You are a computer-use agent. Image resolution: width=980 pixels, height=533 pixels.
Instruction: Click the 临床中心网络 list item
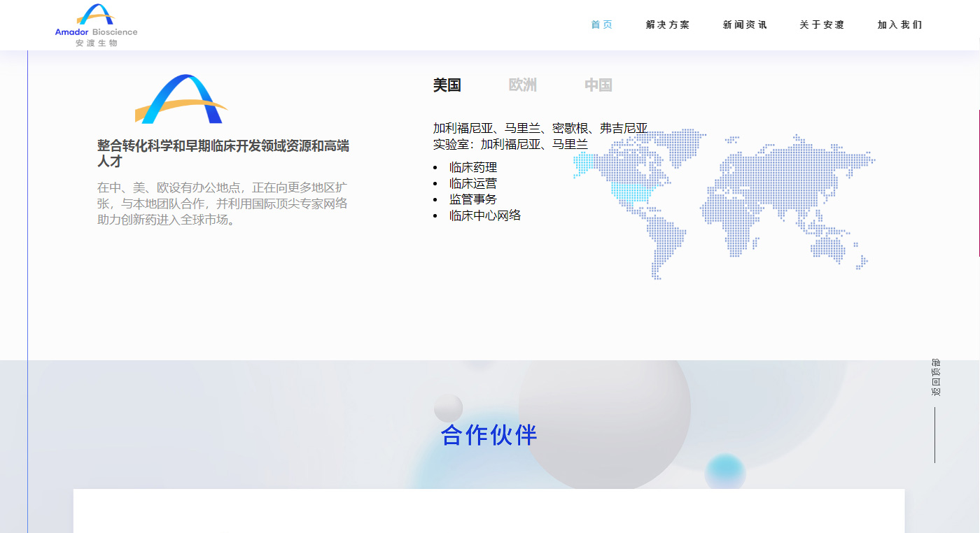point(485,215)
